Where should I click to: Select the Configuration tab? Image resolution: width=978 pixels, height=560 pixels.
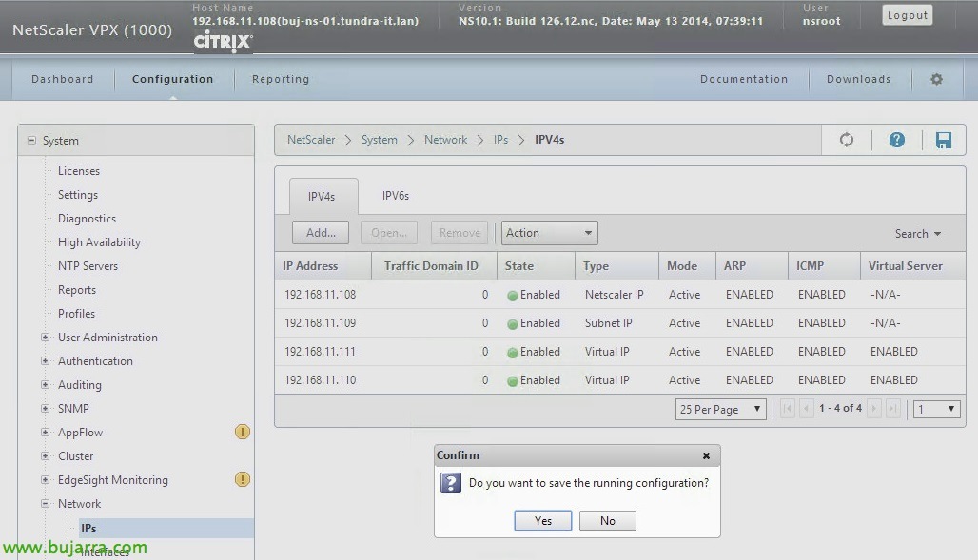(173, 79)
